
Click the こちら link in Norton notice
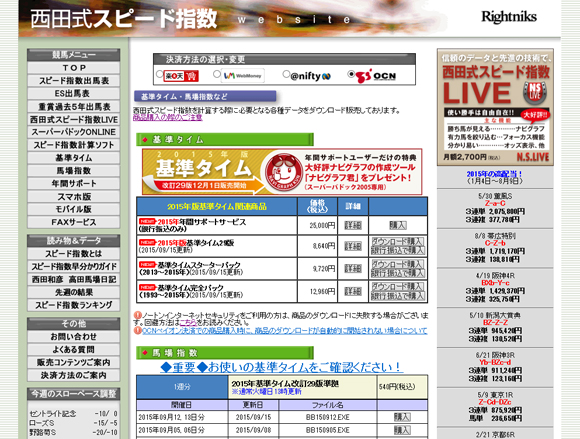[x=188, y=323]
